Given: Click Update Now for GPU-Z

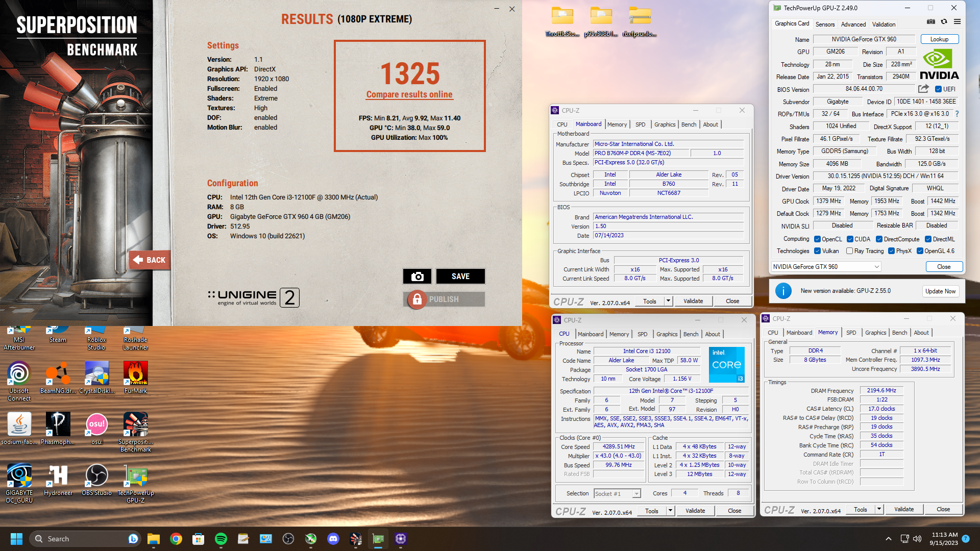Looking at the screenshot, I should click(940, 291).
